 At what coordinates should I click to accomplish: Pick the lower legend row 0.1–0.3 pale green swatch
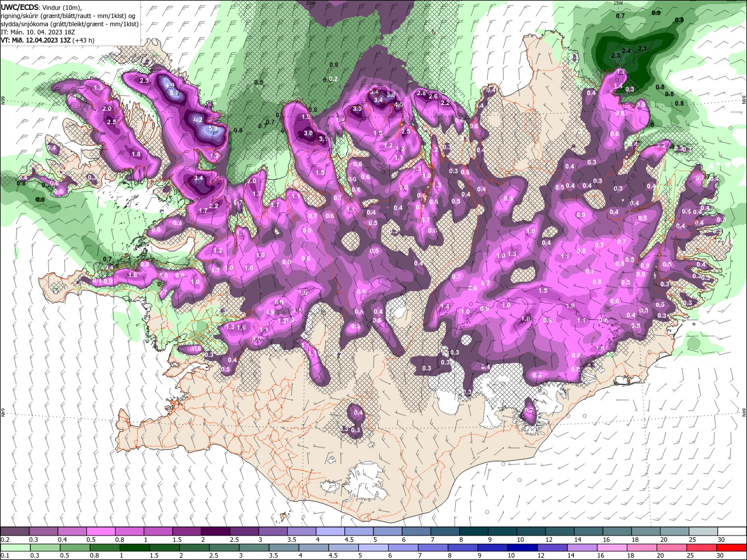(15, 548)
